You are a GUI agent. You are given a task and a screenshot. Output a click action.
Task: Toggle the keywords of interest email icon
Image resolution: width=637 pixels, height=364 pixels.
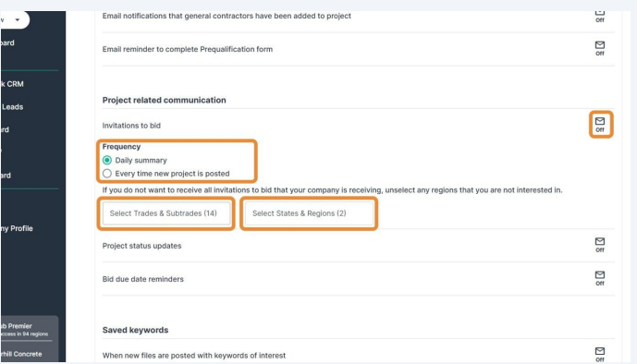[600, 354]
